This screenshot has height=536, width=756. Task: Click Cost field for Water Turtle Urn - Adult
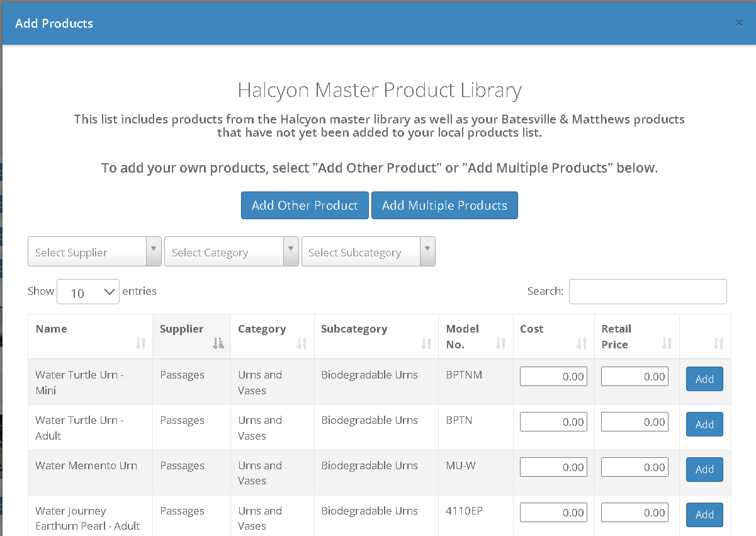coord(553,422)
